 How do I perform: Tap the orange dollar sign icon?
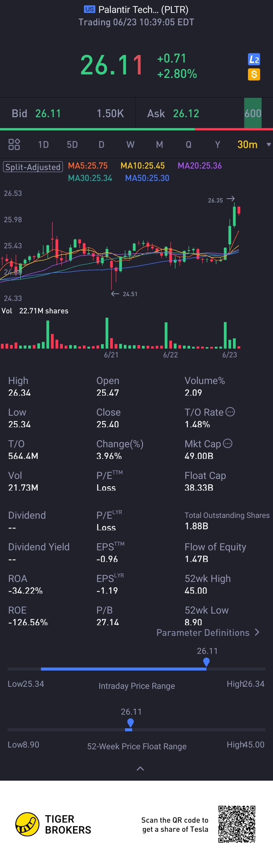tap(254, 74)
